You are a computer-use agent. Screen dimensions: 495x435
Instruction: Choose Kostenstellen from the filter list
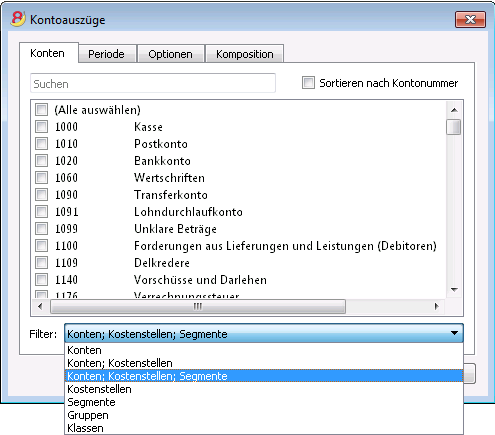(x=99, y=389)
